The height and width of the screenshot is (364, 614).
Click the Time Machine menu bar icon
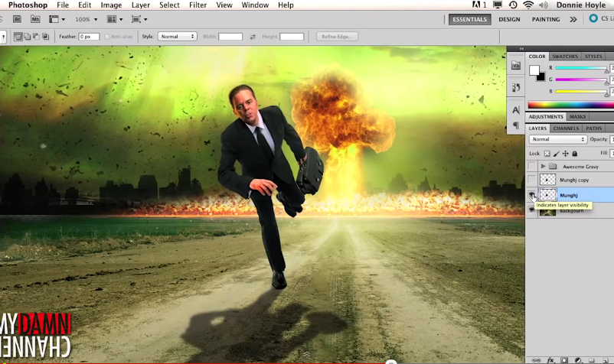pyautogui.click(x=513, y=5)
